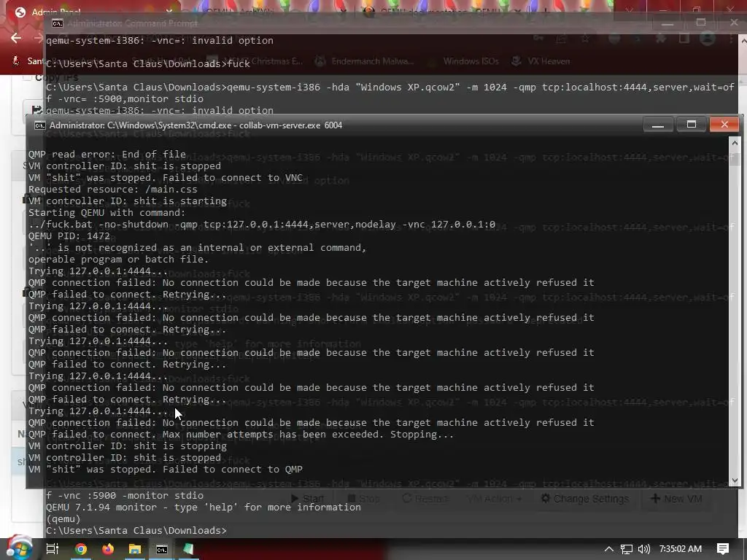
Task: Launch Firefox from the taskbar
Action: [x=108, y=549]
